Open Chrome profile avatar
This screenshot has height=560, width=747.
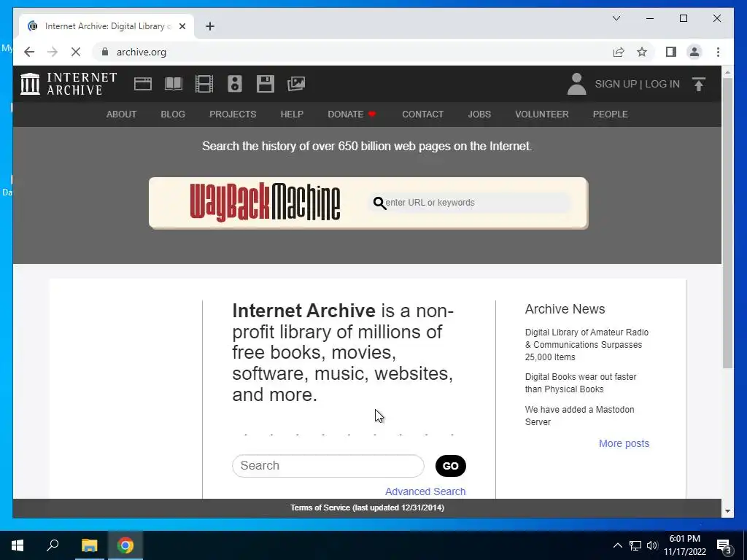click(694, 52)
